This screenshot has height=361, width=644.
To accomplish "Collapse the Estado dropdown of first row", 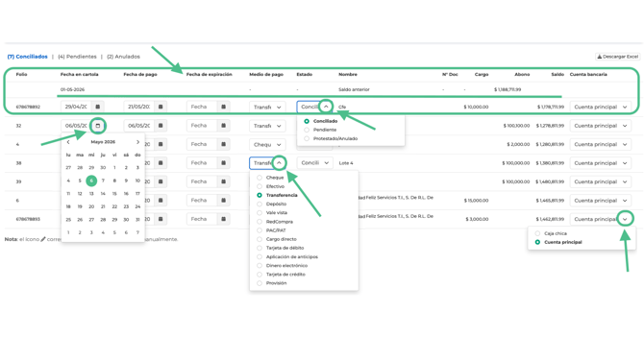I will (x=326, y=107).
